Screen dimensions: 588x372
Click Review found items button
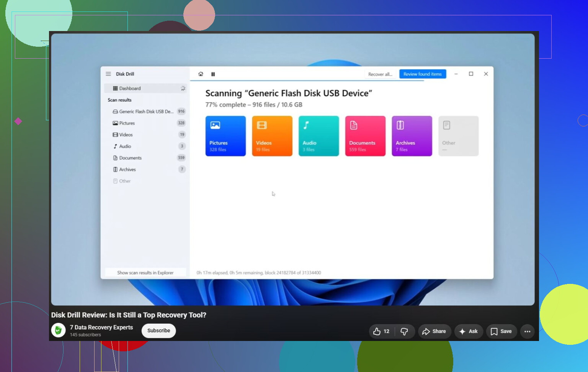pyautogui.click(x=423, y=74)
